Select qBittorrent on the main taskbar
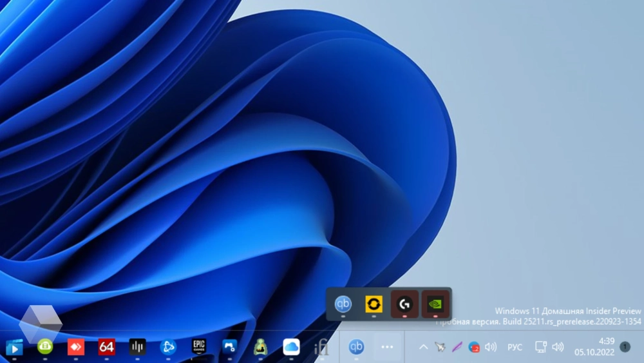 [356, 347]
